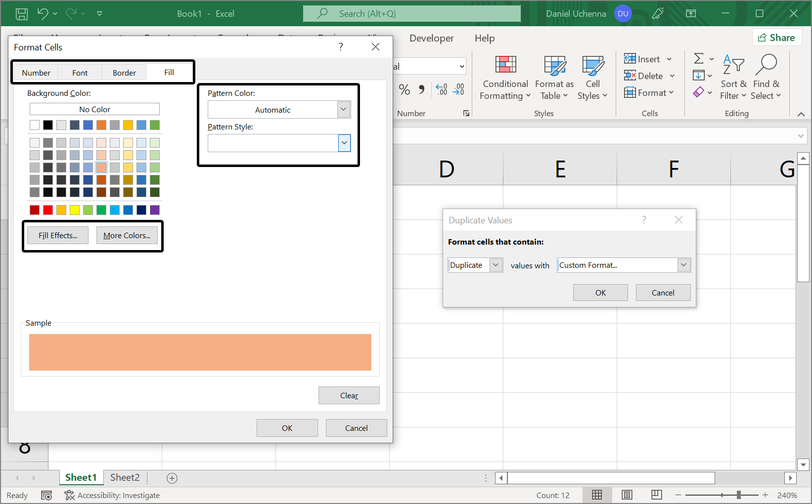Switch to Page Layout view in status bar
812x504 pixels.
pyautogui.click(x=627, y=495)
